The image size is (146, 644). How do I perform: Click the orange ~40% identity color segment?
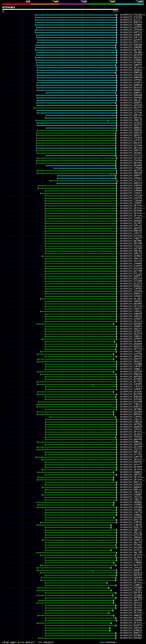(x=45, y=4)
